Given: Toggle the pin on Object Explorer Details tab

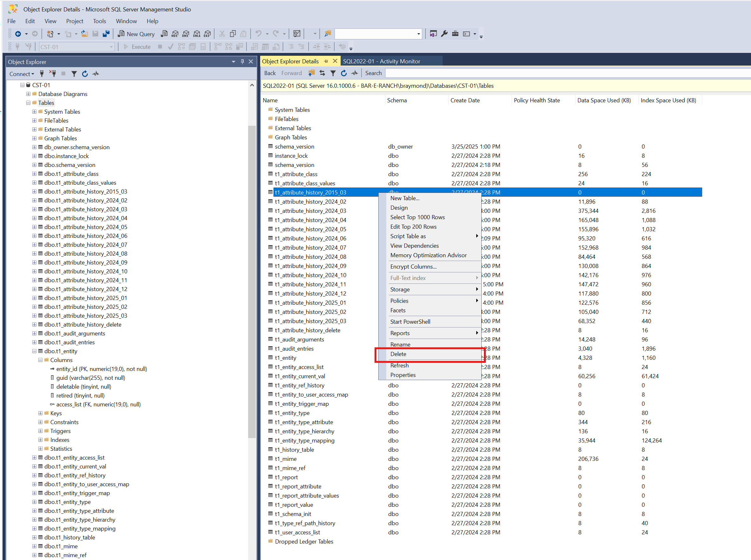Looking at the screenshot, I should (326, 61).
